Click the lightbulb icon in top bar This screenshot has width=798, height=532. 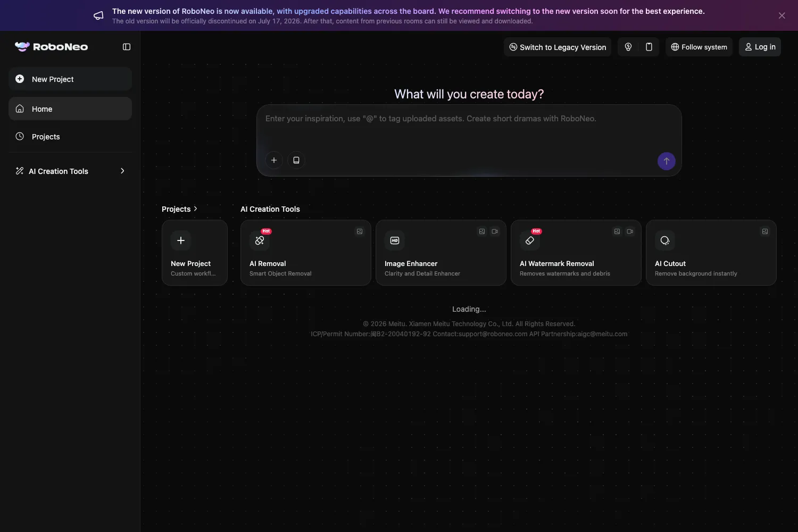click(628, 47)
